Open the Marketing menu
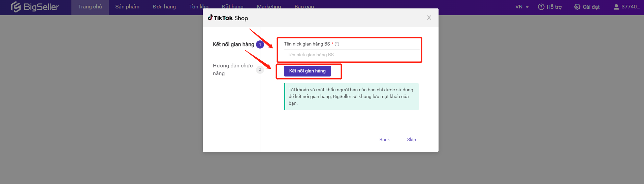 pyautogui.click(x=269, y=7)
